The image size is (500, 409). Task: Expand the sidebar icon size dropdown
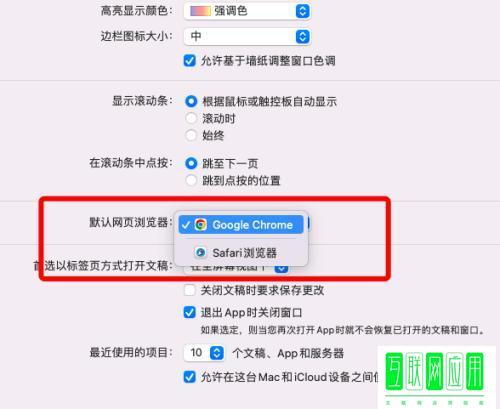click(302, 36)
